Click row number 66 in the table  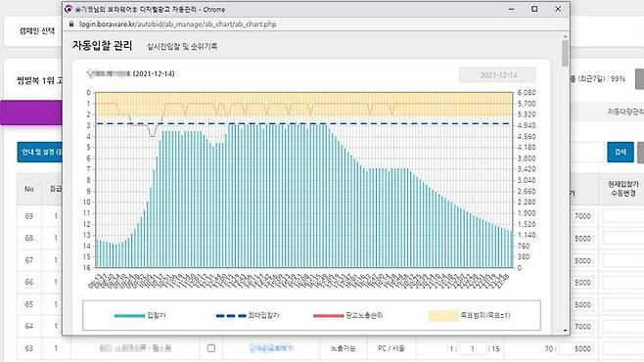(28, 283)
